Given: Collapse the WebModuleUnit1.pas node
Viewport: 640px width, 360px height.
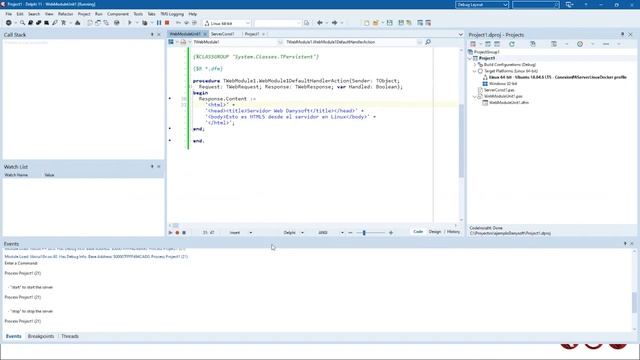Looking at the screenshot, I should tap(475, 96).
